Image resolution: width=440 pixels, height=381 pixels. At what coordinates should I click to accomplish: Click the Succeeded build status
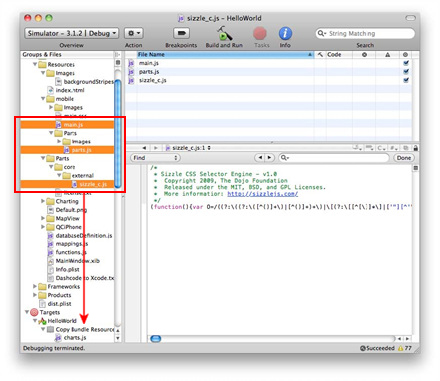pos(377,348)
